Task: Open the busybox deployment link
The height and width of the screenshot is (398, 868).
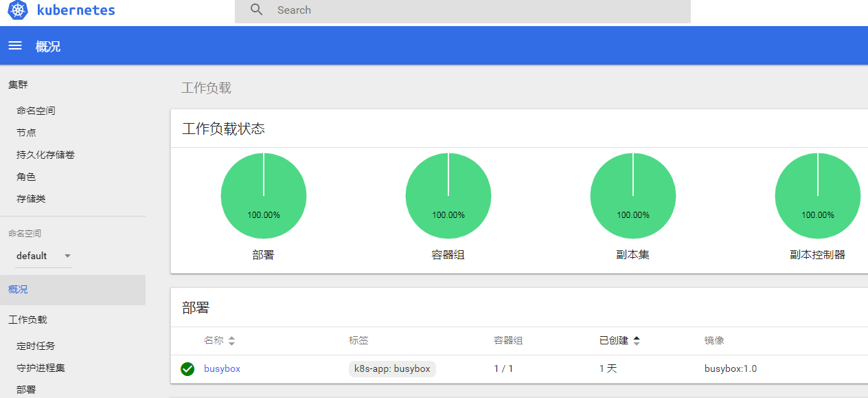Action: pos(222,368)
